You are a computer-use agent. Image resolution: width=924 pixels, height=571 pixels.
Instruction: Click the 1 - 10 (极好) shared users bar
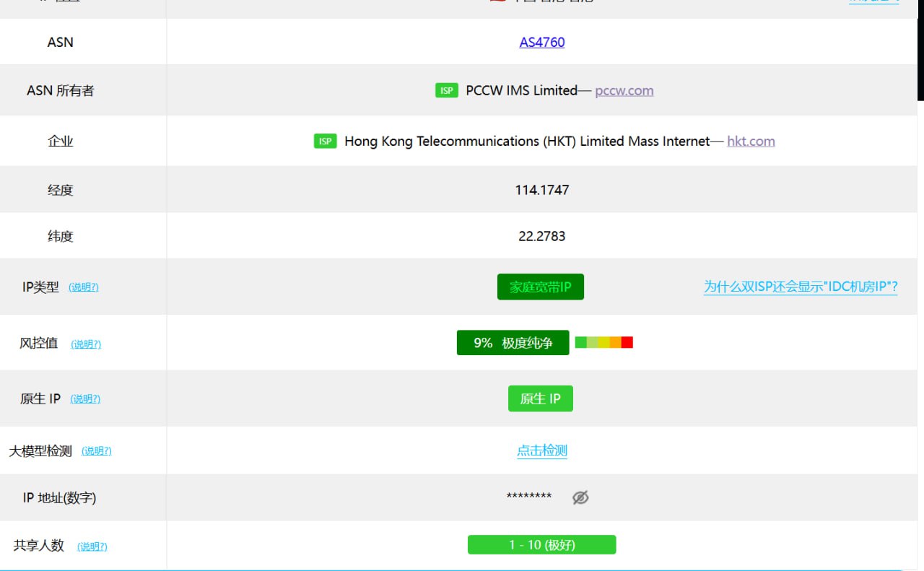[542, 544]
